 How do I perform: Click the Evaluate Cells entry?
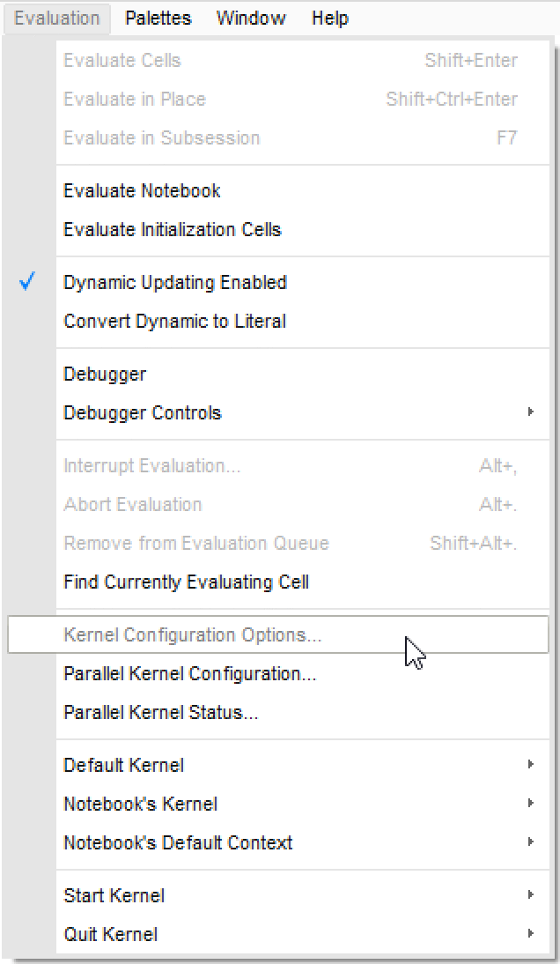coord(122,60)
